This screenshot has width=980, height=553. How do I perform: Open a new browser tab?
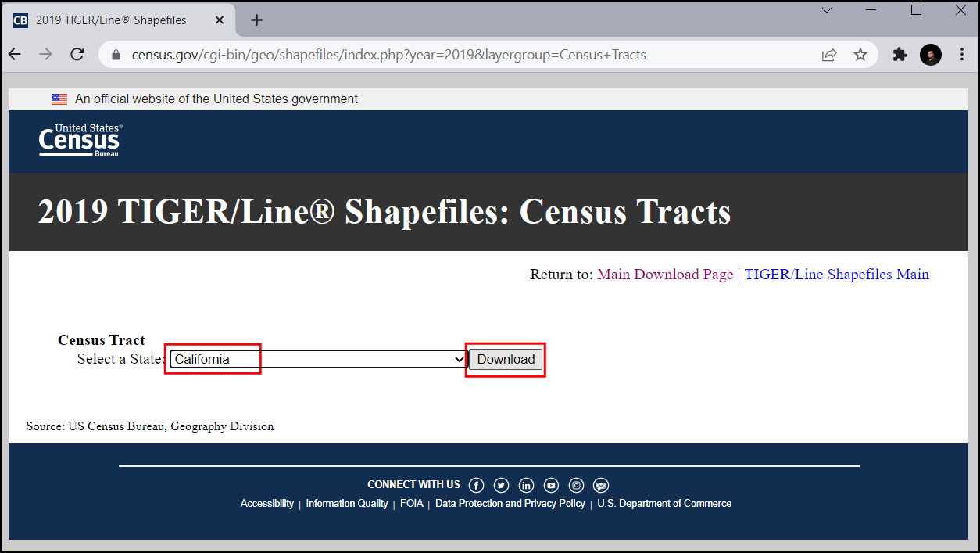tap(256, 20)
